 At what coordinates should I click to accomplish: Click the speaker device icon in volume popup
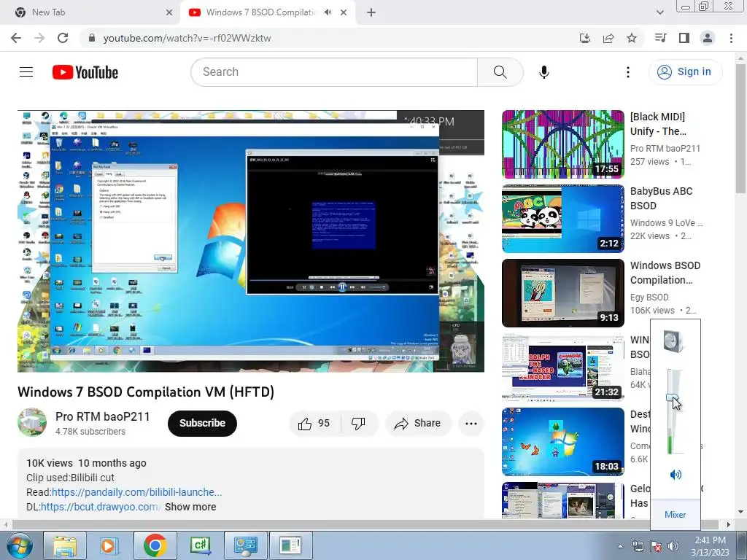tap(675, 341)
